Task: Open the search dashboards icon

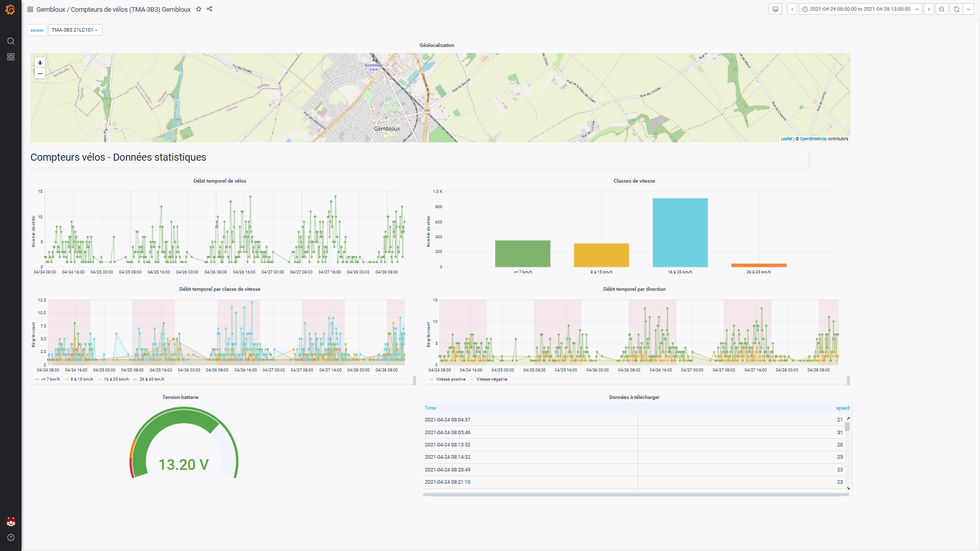Action: tap(11, 41)
